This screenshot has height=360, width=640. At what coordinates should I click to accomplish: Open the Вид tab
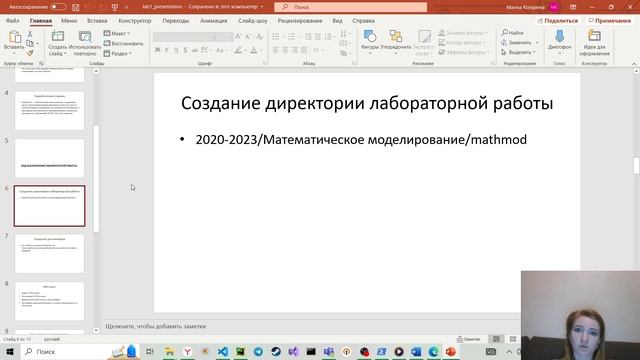[x=337, y=20]
